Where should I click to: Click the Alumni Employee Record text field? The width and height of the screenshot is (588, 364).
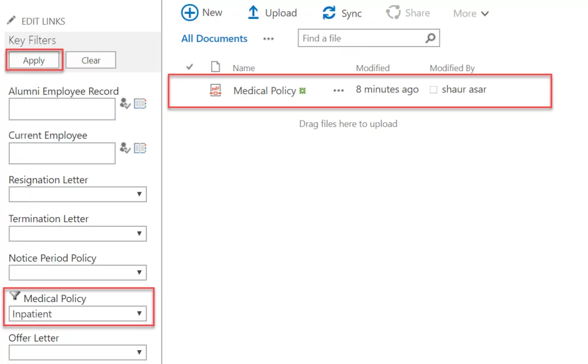(62, 109)
